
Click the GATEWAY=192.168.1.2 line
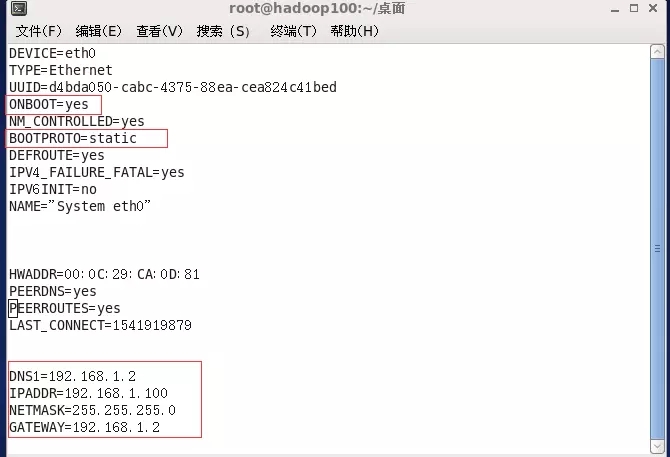pos(84,427)
